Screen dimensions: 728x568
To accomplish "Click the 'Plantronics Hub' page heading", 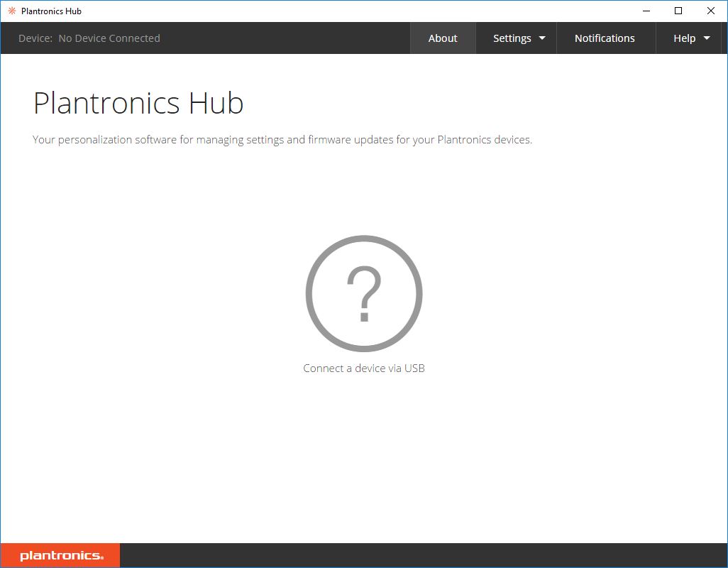I will tap(138, 103).
